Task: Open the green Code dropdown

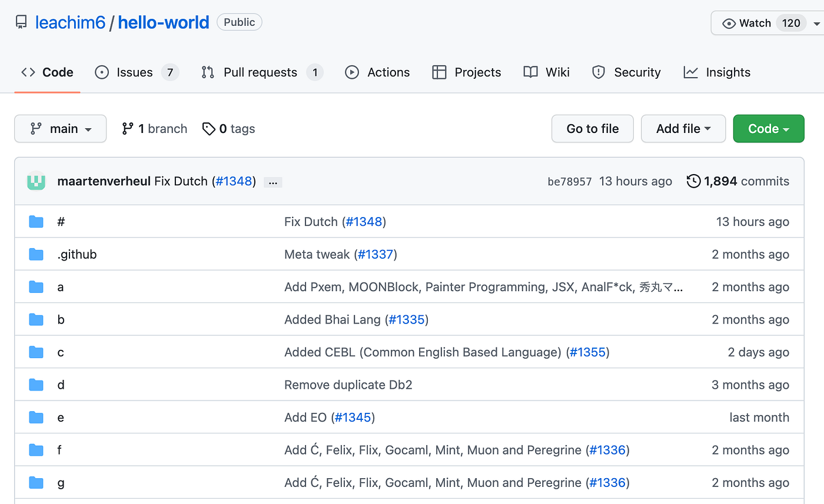Action: [769, 128]
